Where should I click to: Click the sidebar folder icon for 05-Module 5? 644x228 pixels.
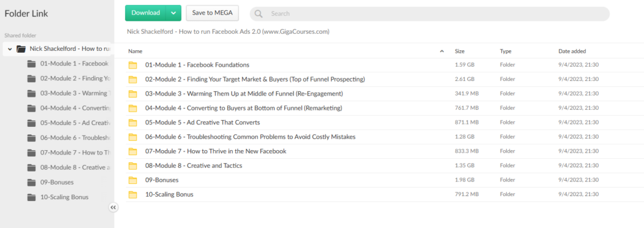[31, 123]
